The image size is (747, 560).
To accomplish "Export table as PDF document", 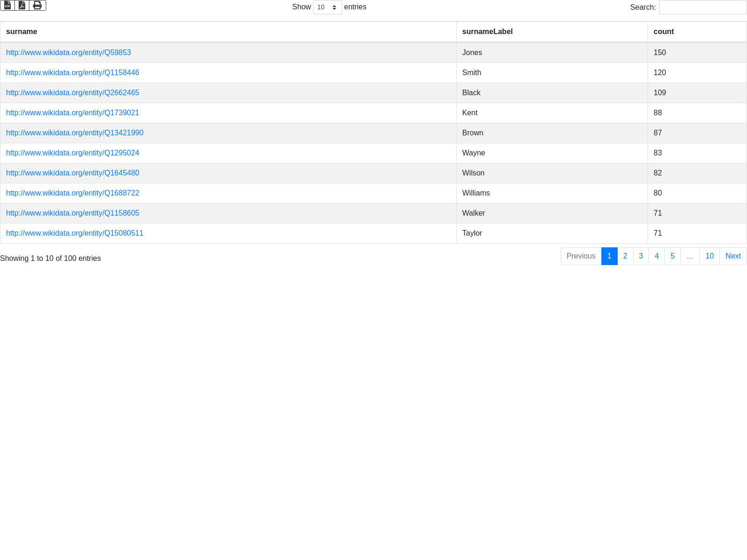I will (22, 5).
